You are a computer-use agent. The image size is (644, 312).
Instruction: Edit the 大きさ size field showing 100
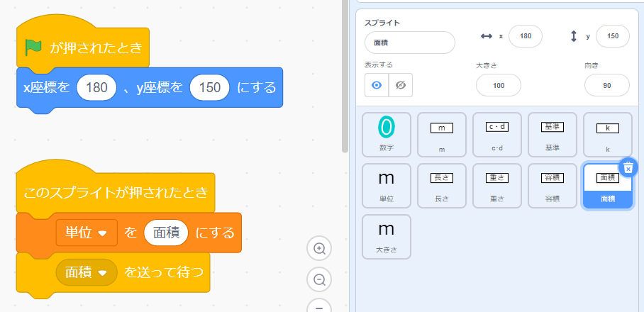(498, 85)
